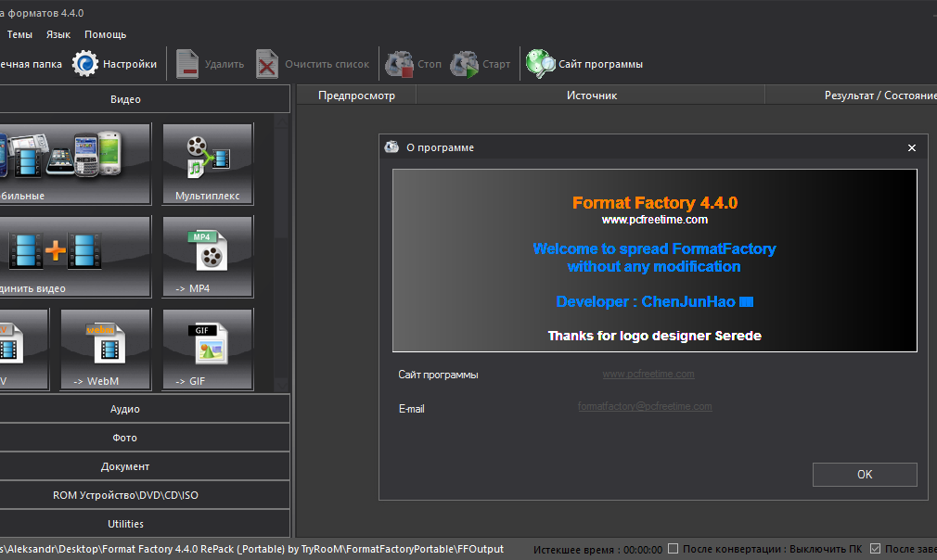Expand the Документ category
The width and height of the screenshot is (937, 560).
point(145,466)
